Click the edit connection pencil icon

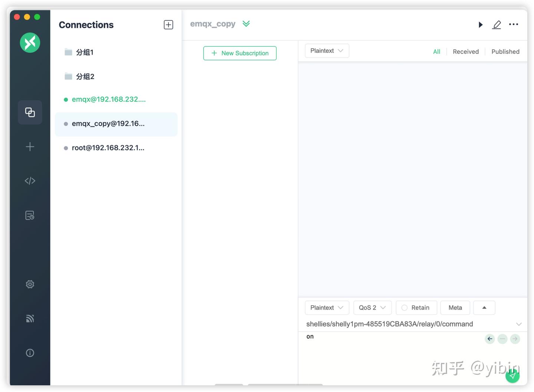(x=497, y=24)
